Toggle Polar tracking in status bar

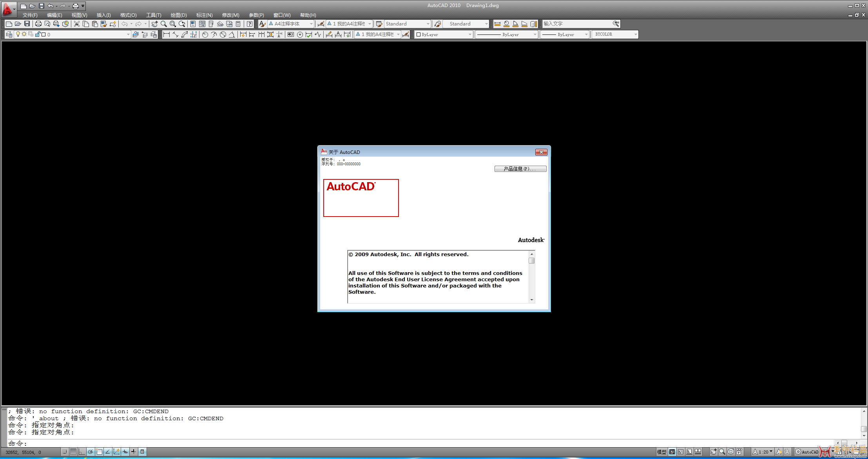[x=91, y=452]
